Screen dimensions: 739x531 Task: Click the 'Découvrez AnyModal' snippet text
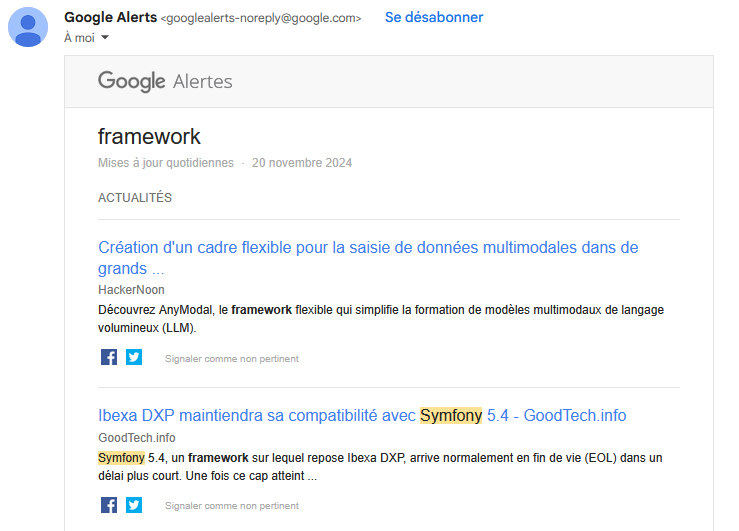click(381, 319)
